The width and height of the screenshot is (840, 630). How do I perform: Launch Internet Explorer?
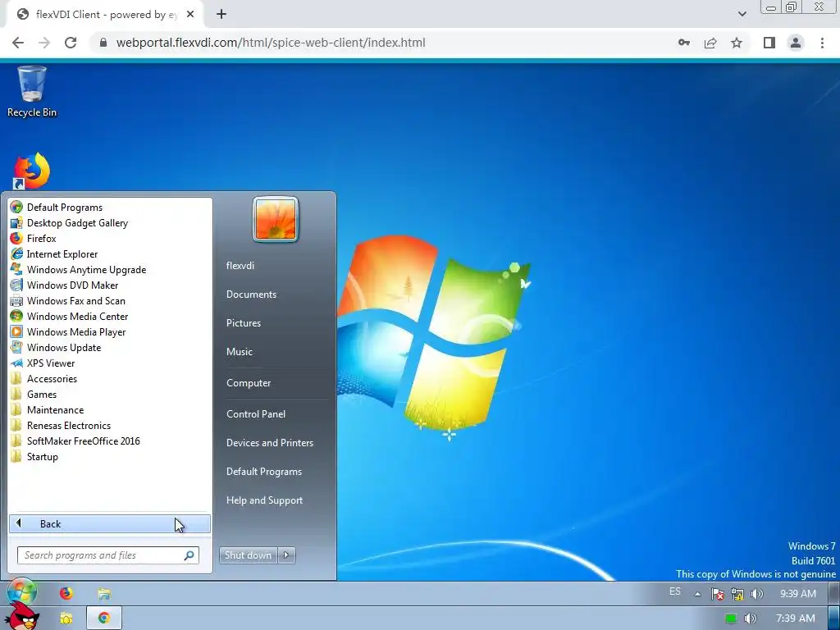point(54,254)
